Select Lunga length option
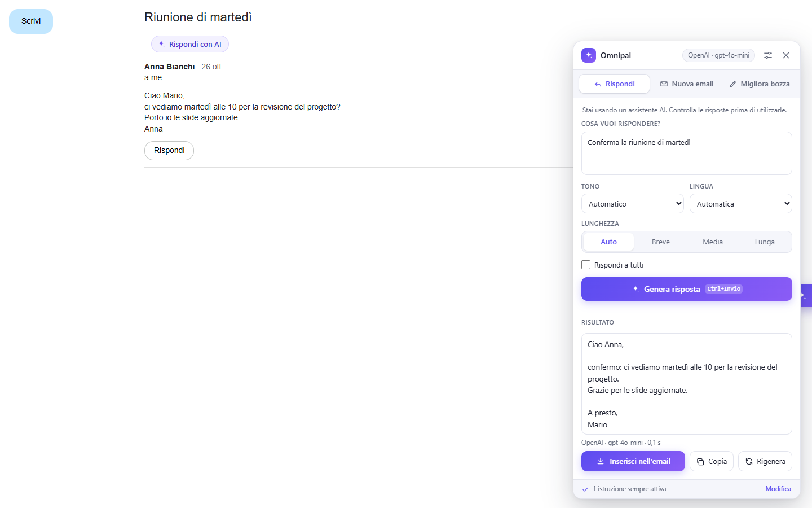The width and height of the screenshot is (812, 508). tap(765, 242)
